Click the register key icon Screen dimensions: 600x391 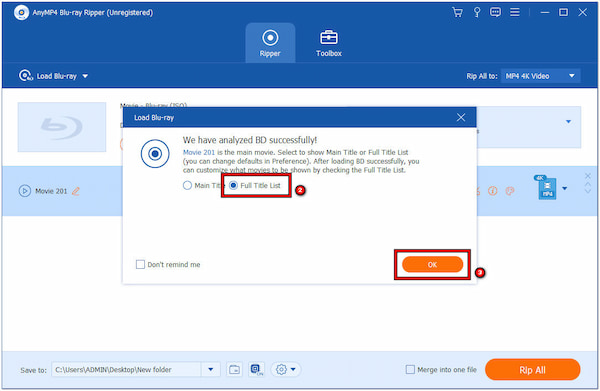click(477, 12)
